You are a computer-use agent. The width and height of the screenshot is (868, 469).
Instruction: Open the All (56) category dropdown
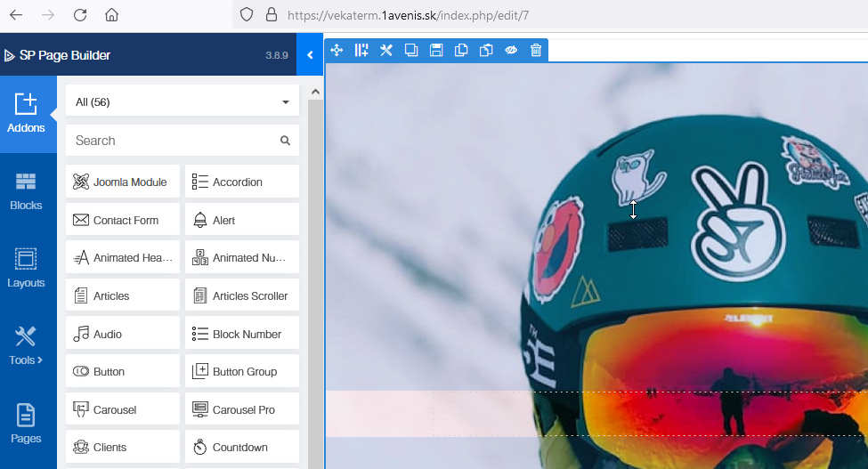point(183,102)
